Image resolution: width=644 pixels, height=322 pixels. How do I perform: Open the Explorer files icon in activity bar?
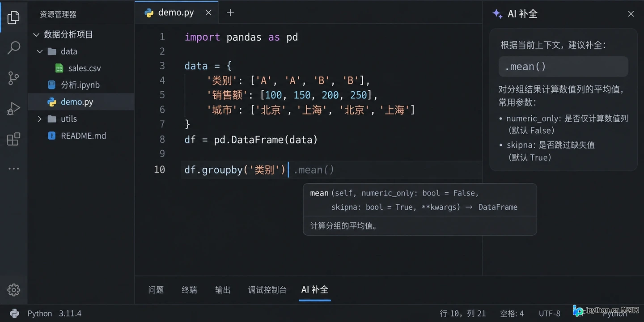click(x=13, y=17)
